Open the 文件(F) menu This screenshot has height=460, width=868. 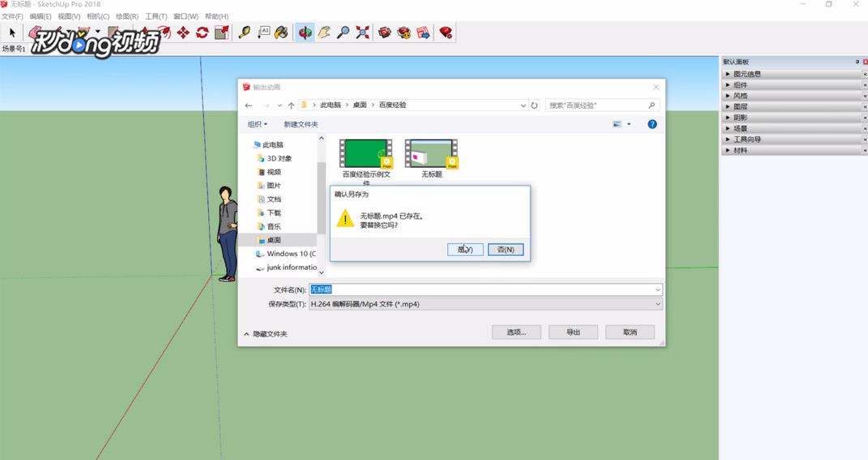(x=12, y=16)
